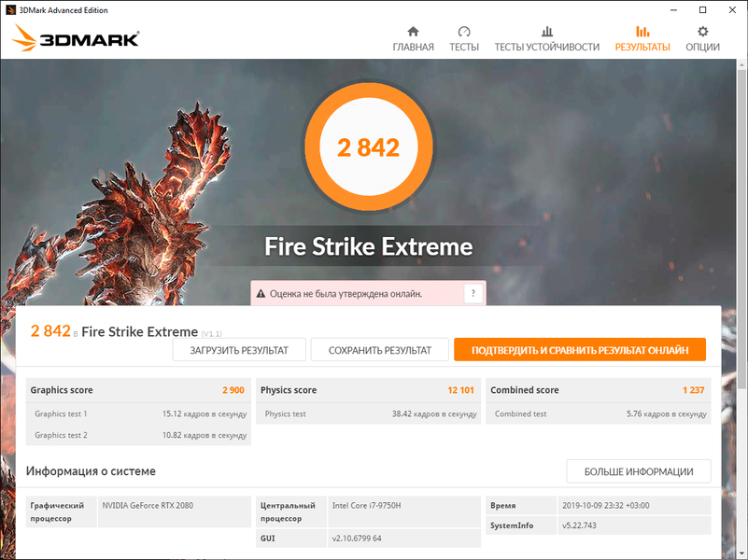Switch to the ТЕСТЫ tab label
The image size is (748, 560).
464,47
